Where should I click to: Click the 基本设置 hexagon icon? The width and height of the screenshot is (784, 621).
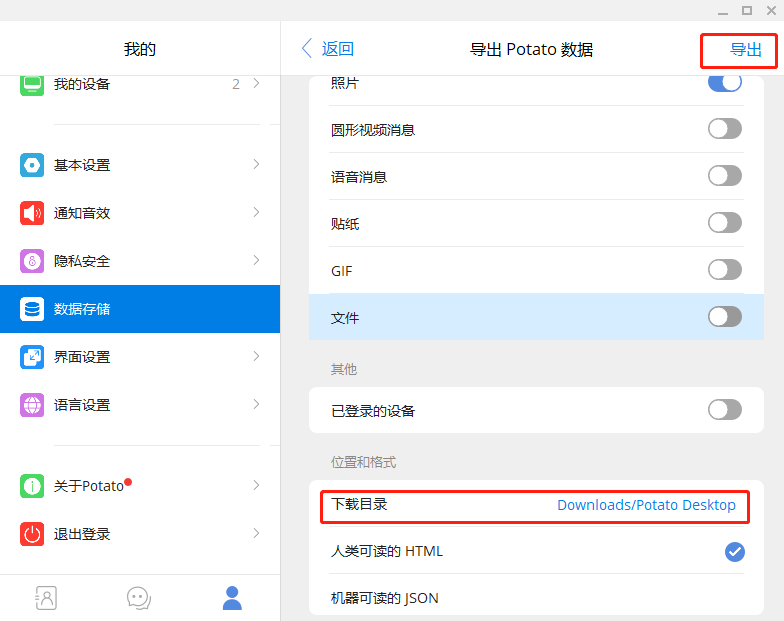[x=32, y=165]
